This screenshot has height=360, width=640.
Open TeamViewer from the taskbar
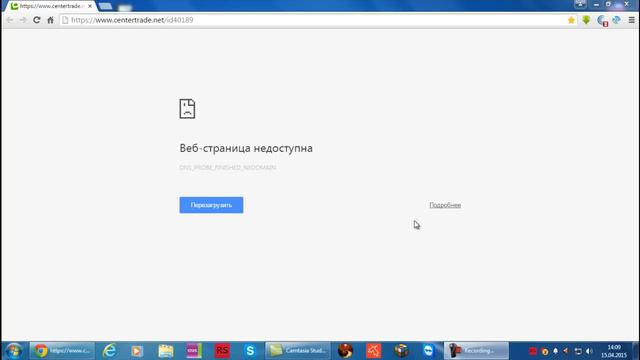(428, 351)
